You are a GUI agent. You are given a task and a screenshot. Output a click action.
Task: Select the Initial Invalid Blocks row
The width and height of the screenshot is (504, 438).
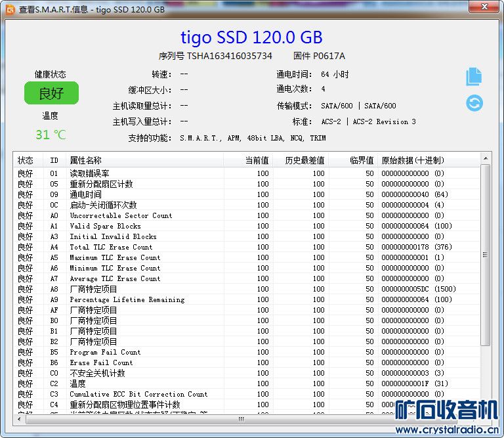(x=247, y=236)
